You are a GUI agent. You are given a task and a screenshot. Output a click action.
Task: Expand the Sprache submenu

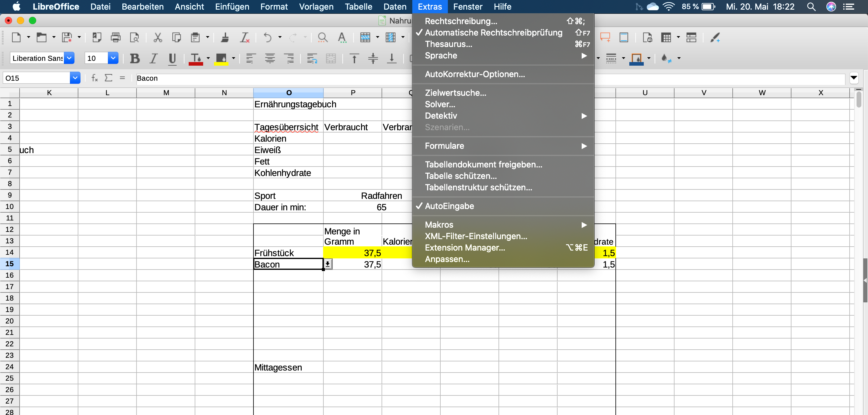point(503,55)
